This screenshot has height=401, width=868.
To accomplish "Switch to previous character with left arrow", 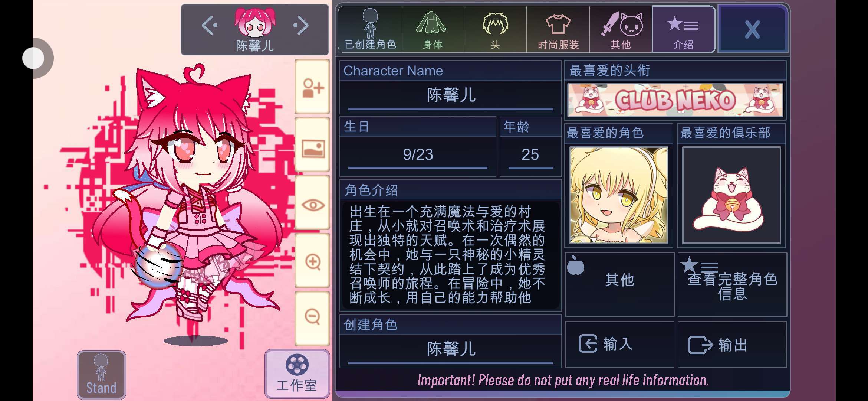I will point(209,25).
